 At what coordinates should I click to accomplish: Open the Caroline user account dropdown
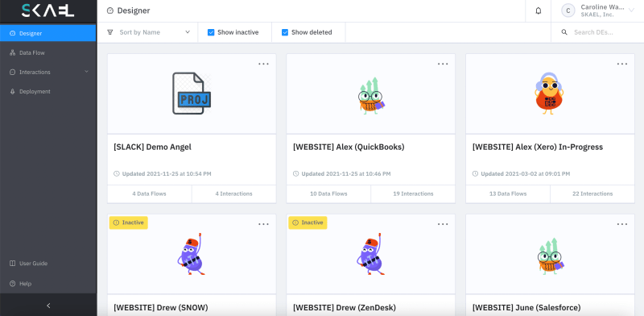(597, 10)
